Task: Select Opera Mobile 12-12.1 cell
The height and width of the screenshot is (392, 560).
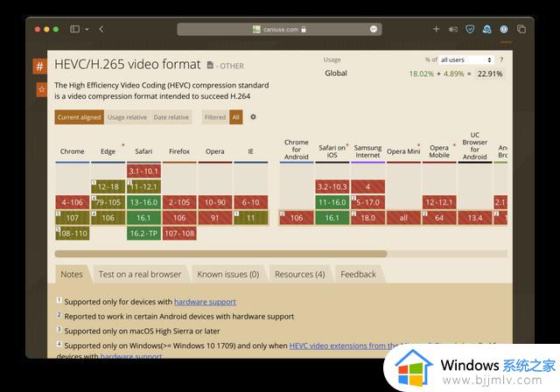Action: (439, 202)
